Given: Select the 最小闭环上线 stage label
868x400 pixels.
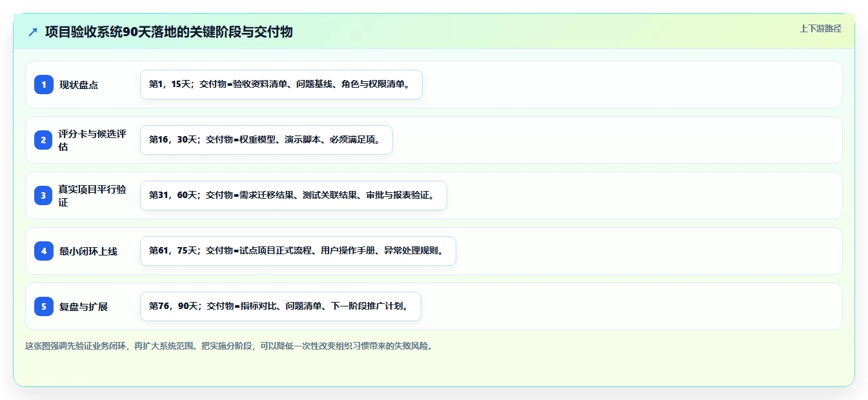Looking at the screenshot, I should tap(88, 251).
